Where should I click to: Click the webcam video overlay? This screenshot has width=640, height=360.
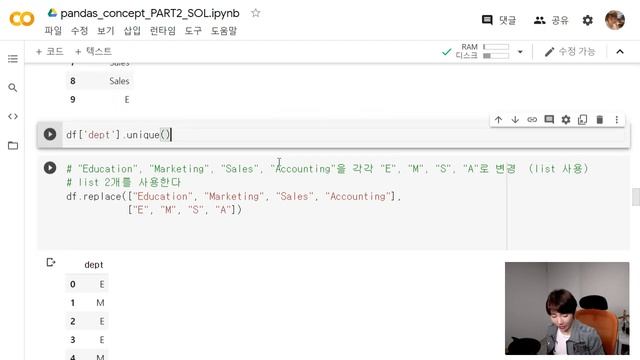click(x=567, y=308)
